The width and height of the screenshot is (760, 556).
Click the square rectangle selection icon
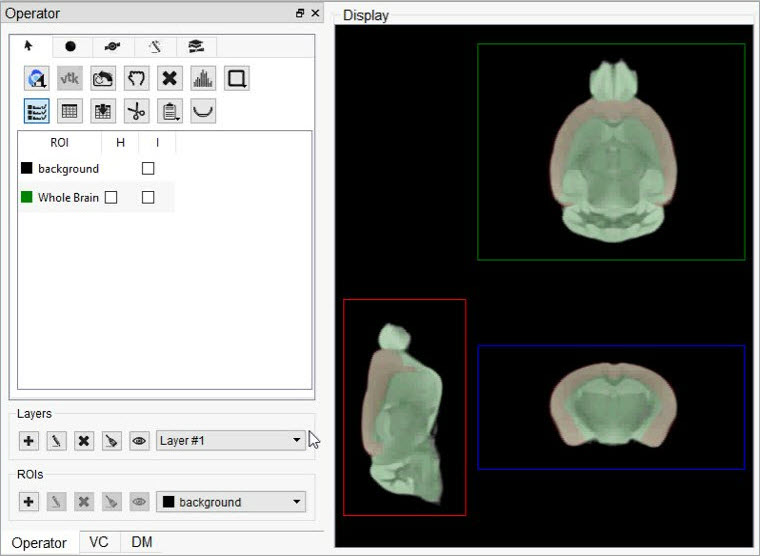coord(237,79)
